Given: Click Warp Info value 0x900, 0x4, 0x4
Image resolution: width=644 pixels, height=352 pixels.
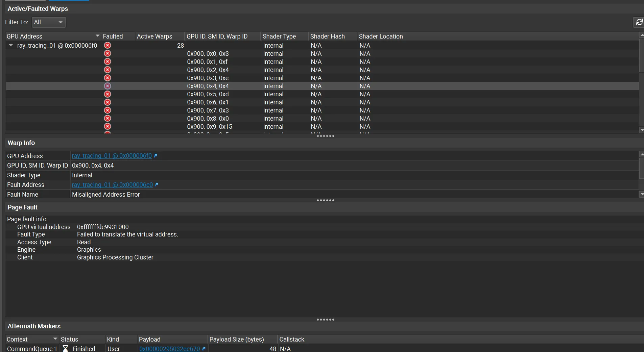Looking at the screenshot, I should 93,166.
